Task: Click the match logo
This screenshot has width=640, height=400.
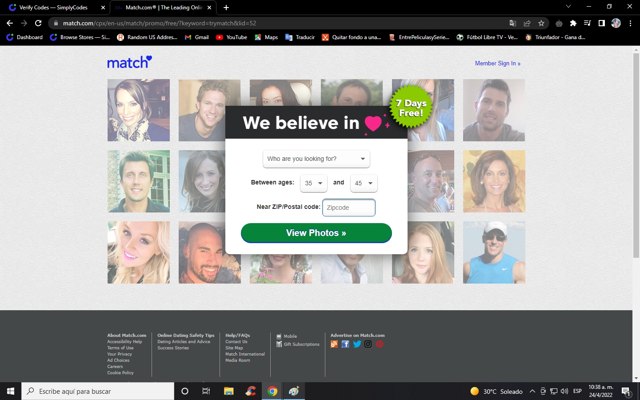Action: [x=129, y=62]
